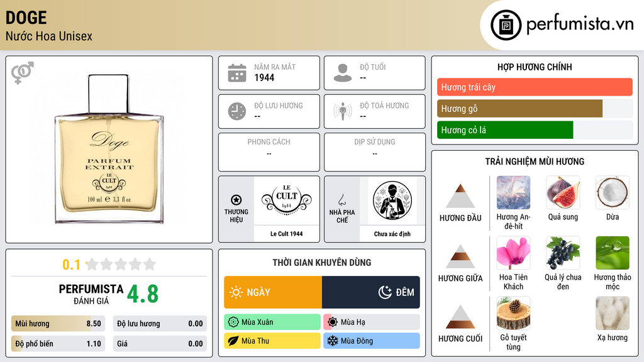Click the snowflake icon for Mùa Đông

pyautogui.click(x=333, y=341)
